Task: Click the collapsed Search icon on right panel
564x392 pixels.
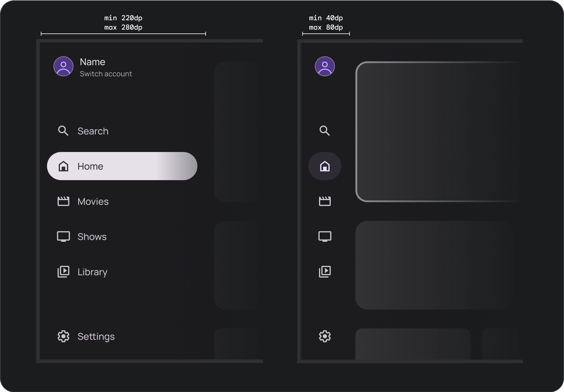Action: coord(324,131)
